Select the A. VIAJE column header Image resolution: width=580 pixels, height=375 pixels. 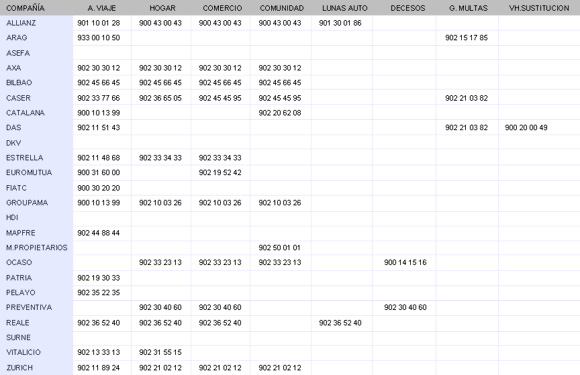102,8
